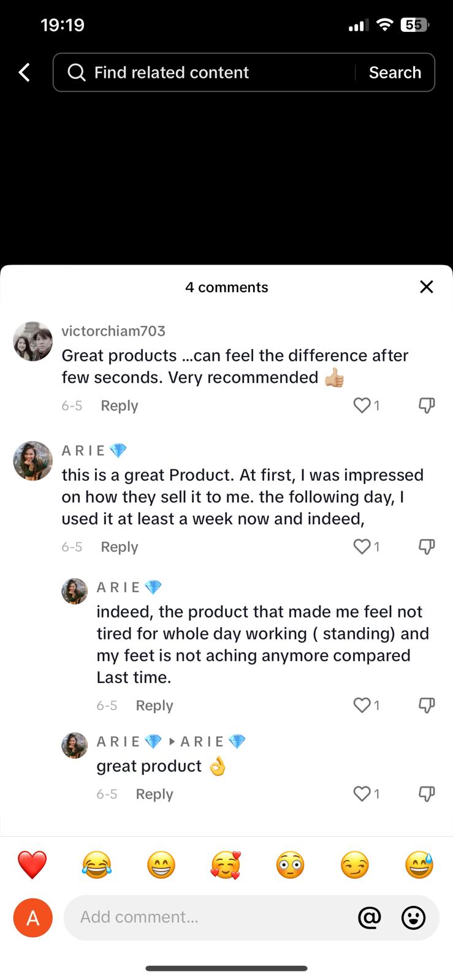Focus the 'Find related content' search field
This screenshot has width=453, height=980.
(208, 72)
